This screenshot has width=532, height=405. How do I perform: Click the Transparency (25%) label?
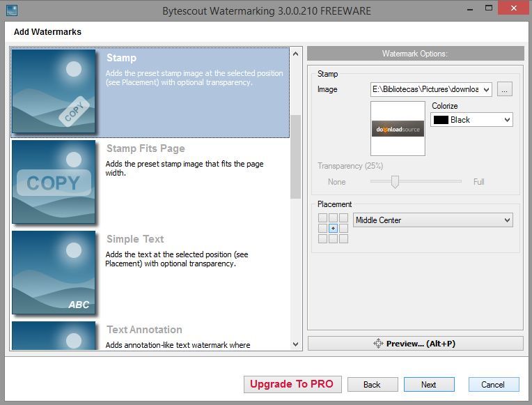click(350, 166)
